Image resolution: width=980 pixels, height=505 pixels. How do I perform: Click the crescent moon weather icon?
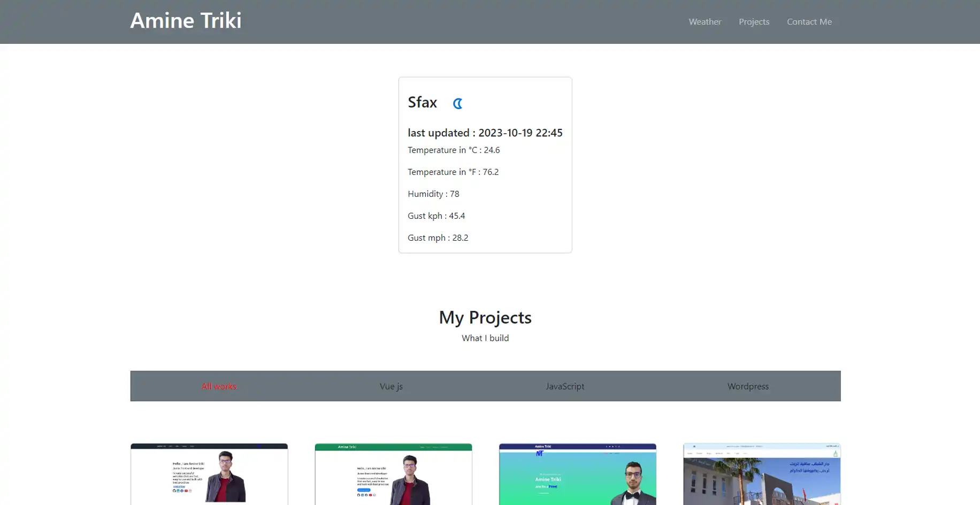457,103
